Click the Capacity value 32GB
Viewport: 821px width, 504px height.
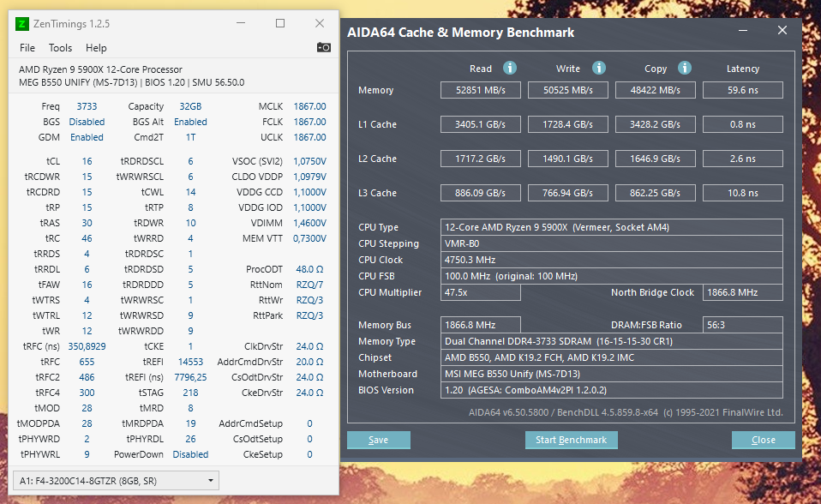click(x=190, y=106)
